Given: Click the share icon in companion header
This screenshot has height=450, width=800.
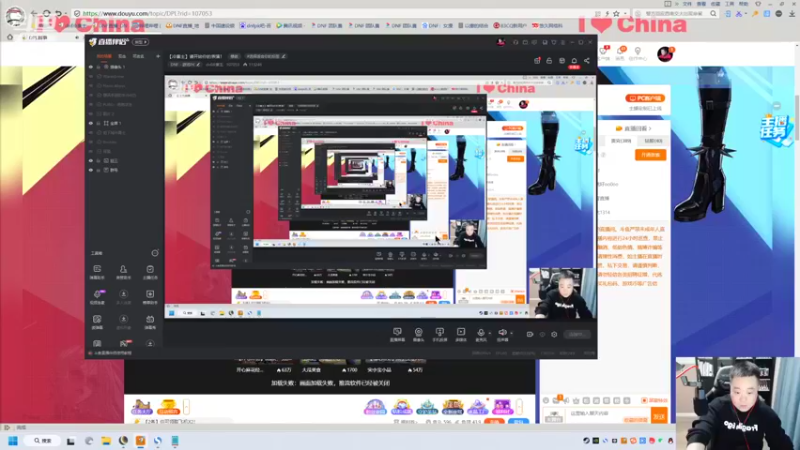Looking at the screenshot, I should coord(587,61).
